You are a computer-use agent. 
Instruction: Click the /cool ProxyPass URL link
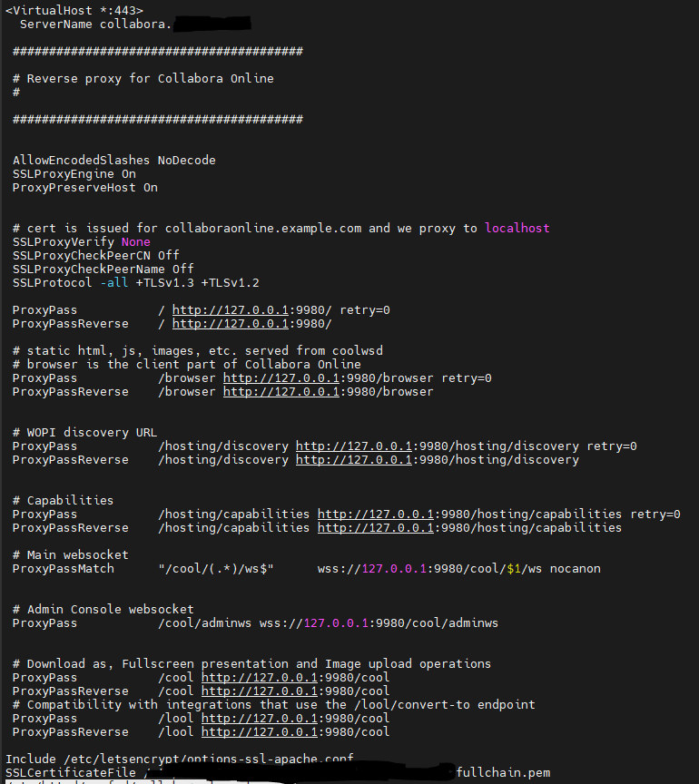260,678
